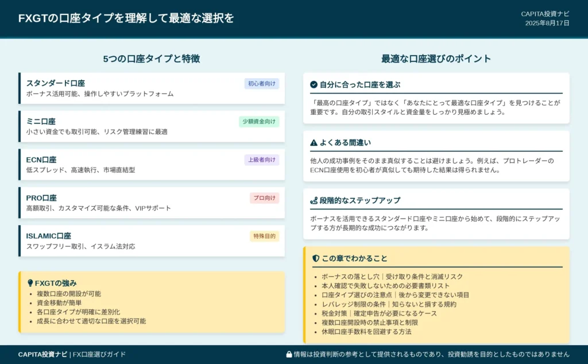Open the ECN口座 card title
Image resolution: width=588 pixels, height=364 pixels.
(x=41, y=160)
